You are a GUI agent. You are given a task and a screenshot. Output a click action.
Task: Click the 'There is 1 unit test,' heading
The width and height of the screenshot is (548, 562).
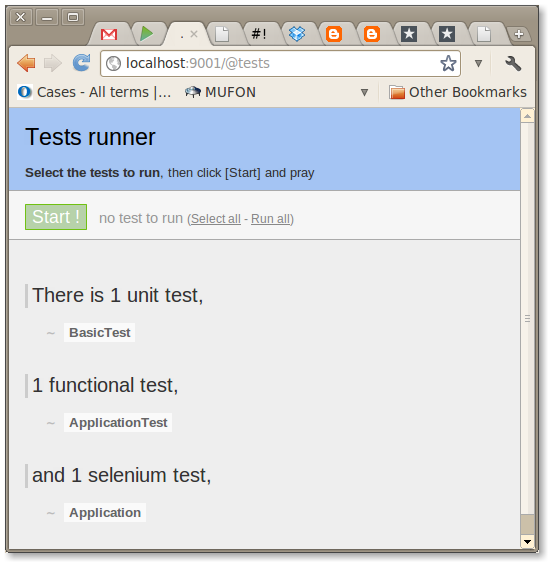tap(118, 295)
